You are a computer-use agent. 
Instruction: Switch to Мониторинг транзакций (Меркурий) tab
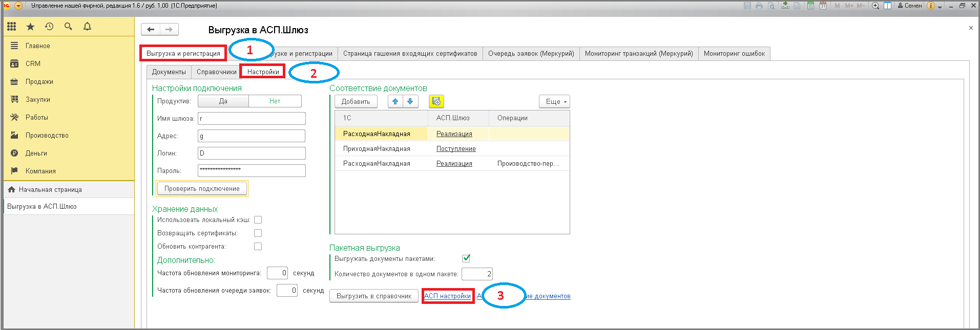pos(639,53)
